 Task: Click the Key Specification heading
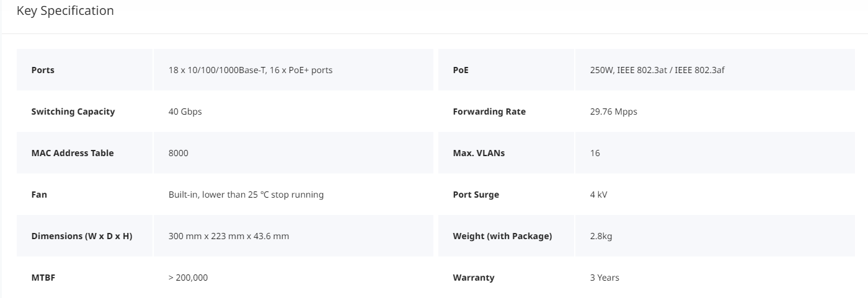pyautogui.click(x=65, y=11)
